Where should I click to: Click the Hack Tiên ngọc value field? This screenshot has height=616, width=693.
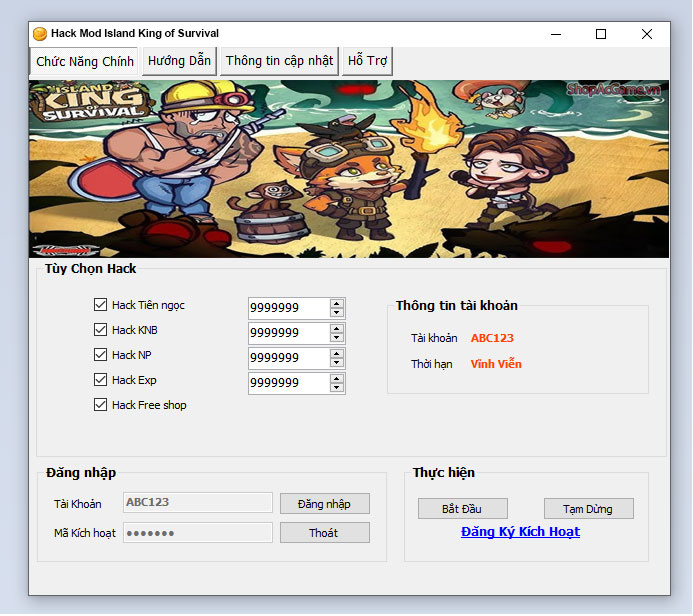(289, 308)
